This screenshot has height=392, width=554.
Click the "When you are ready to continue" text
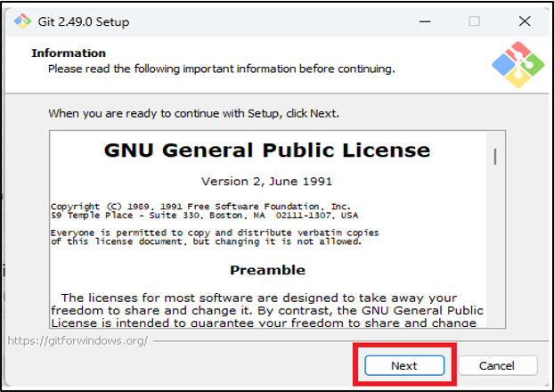click(193, 114)
